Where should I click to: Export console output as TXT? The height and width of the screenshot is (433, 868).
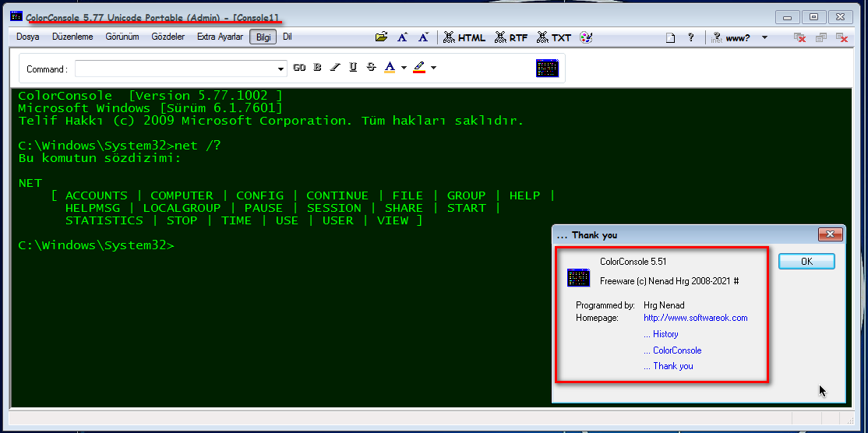pos(553,37)
